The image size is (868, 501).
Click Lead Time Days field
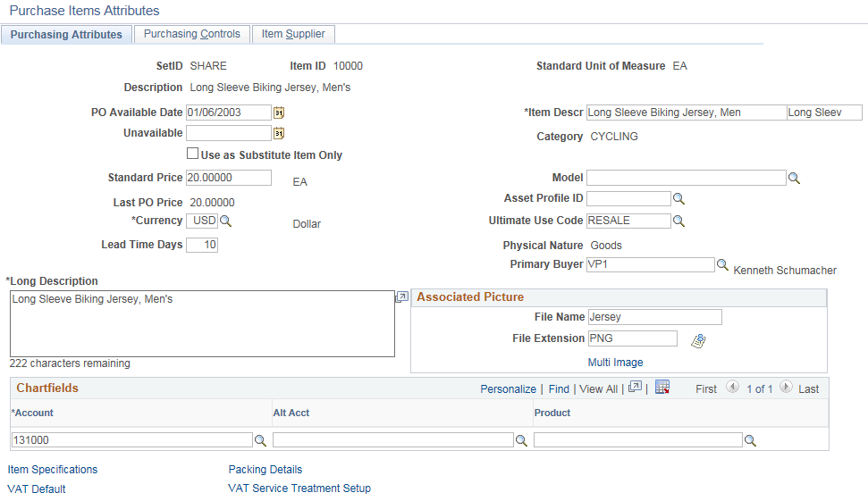pyautogui.click(x=202, y=245)
